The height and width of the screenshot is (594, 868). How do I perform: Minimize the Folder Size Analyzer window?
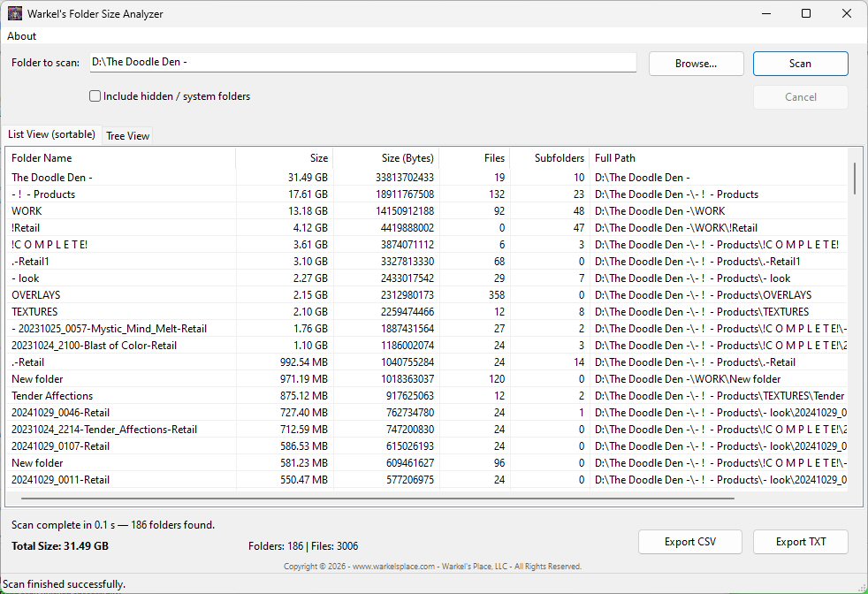coord(766,13)
